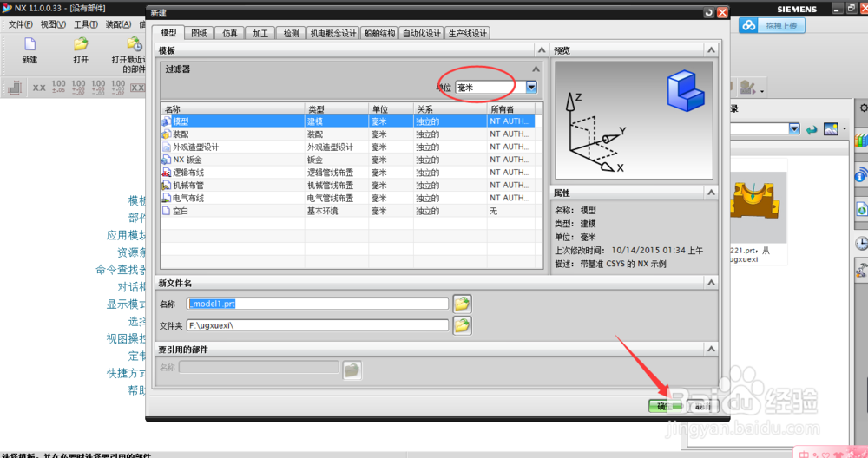868x458 pixels.
Task: Collapse the 模板 section
Action: (542, 49)
